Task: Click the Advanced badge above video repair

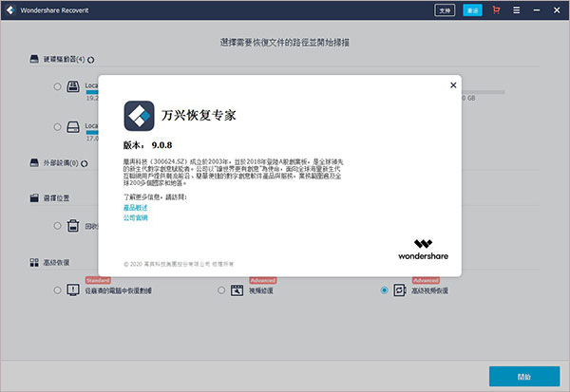Action: tap(263, 280)
